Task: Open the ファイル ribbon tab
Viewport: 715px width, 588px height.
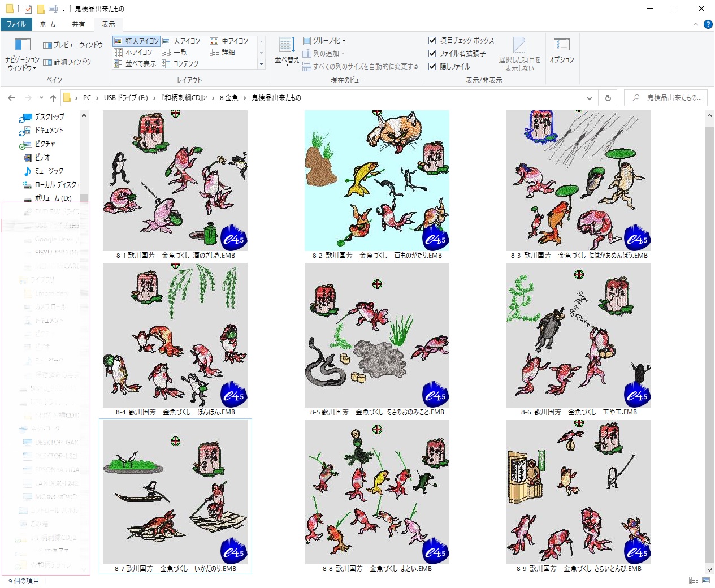Action: [16, 24]
